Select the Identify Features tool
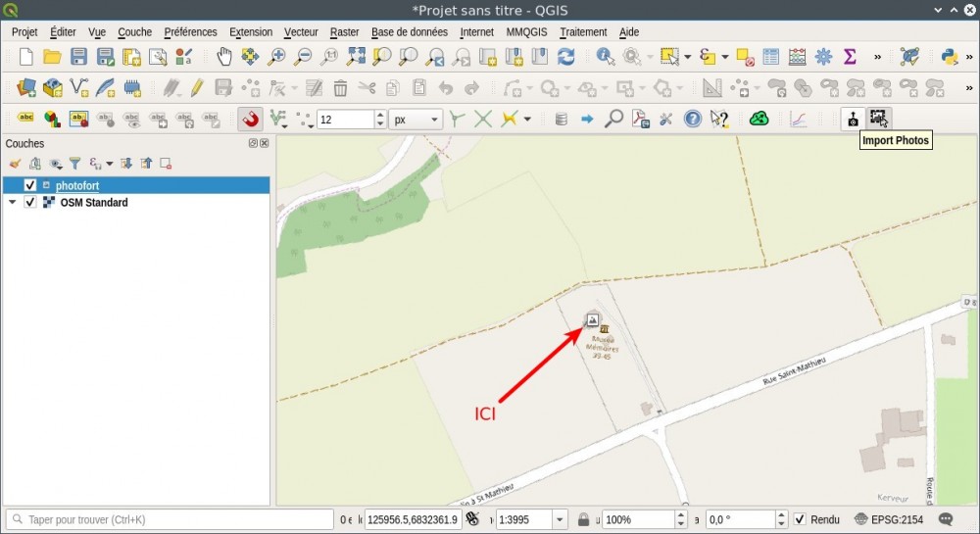Image resolution: width=980 pixels, height=534 pixels. click(x=605, y=57)
